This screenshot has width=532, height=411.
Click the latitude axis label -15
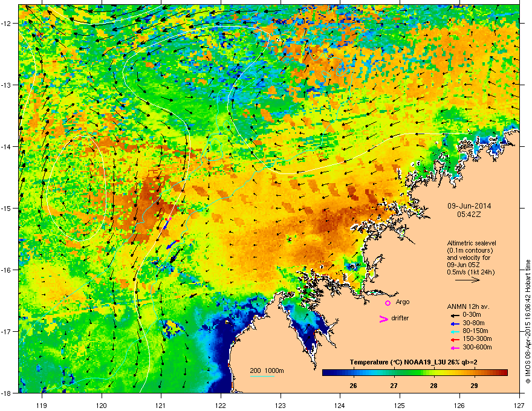point(6,208)
